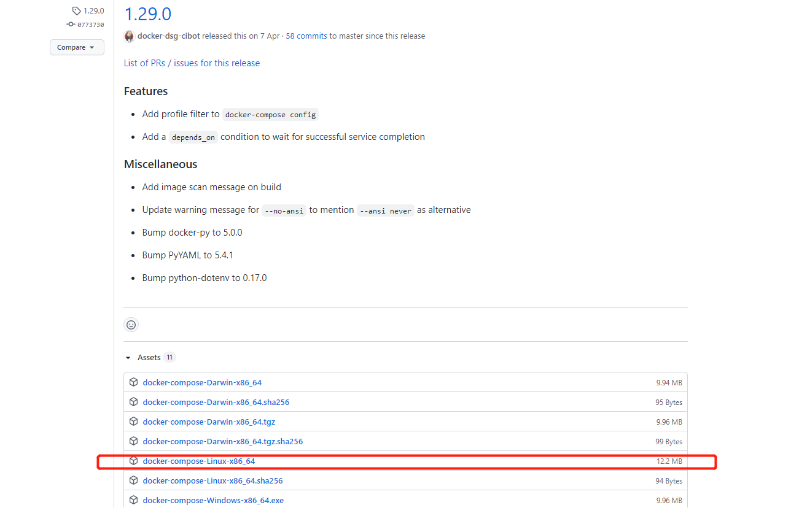Click 'Bump PyYAML to 5.4.1' text
The height and width of the screenshot is (532, 791).
click(188, 255)
